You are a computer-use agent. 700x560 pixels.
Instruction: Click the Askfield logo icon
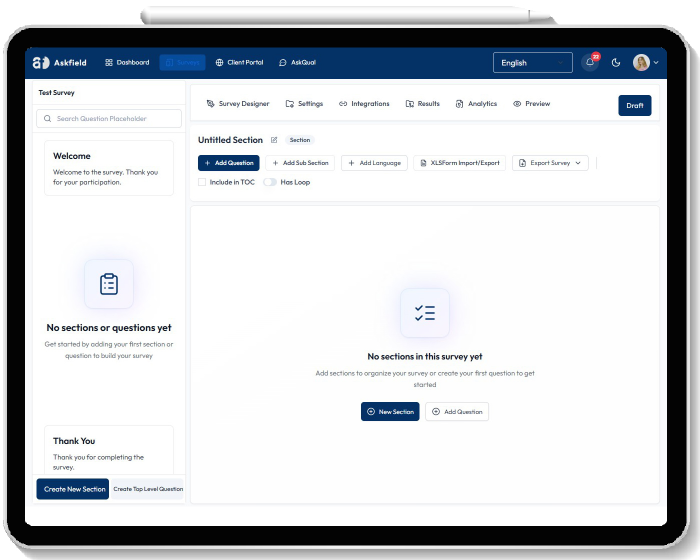click(40, 62)
